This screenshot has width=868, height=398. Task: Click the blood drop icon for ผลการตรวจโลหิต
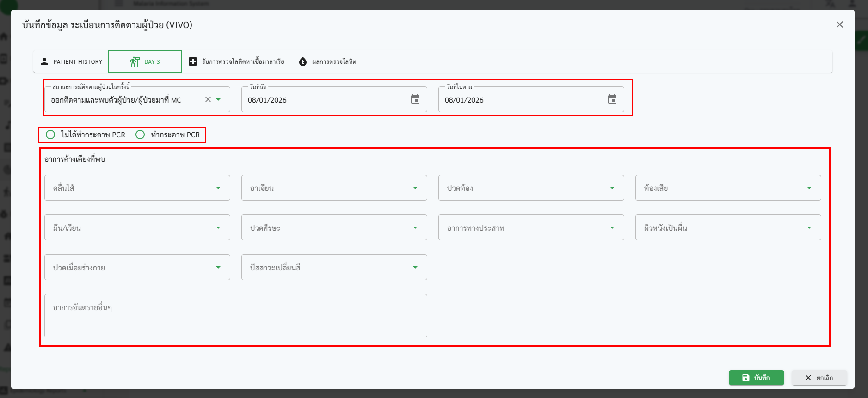(303, 61)
